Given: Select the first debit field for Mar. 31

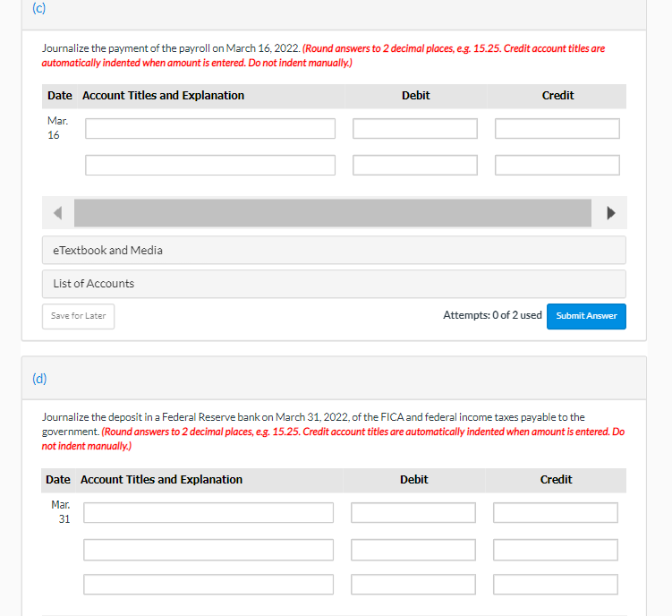Looking at the screenshot, I should (x=413, y=513).
